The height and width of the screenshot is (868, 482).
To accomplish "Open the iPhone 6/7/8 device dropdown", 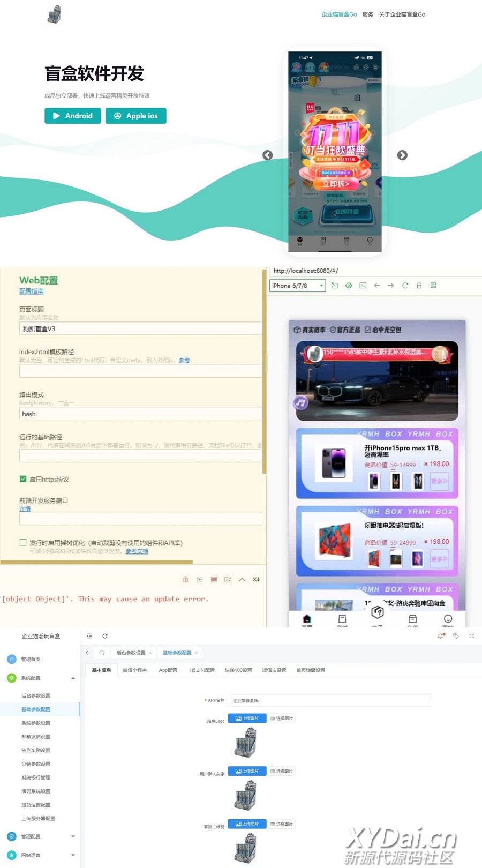I will (297, 286).
